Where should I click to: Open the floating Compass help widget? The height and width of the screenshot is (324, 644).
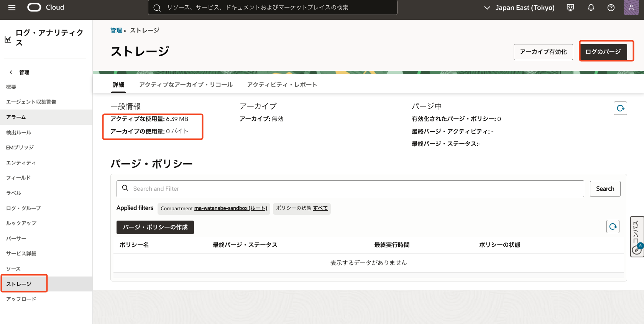tap(637, 236)
